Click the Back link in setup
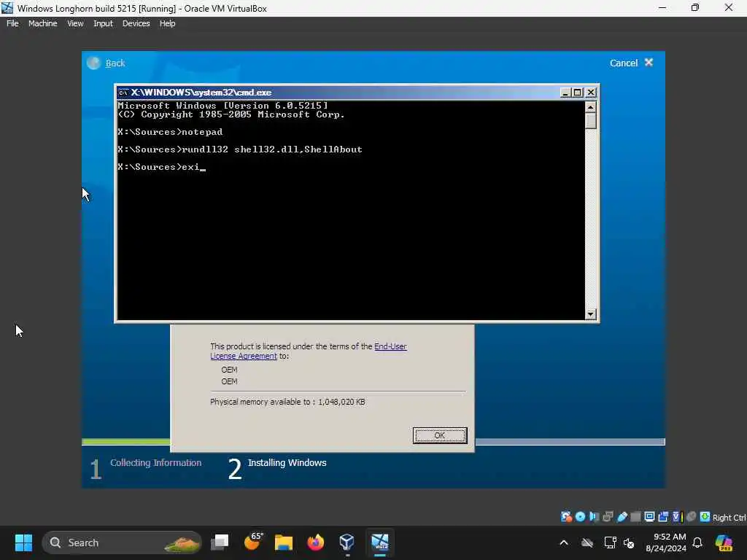Viewport: 747px width, 560px height. pos(115,63)
